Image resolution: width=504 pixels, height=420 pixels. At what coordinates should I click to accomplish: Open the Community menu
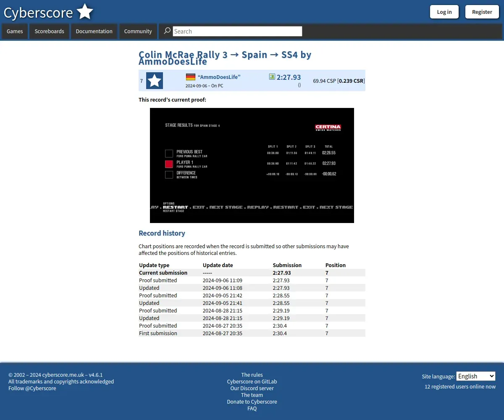(x=138, y=31)
